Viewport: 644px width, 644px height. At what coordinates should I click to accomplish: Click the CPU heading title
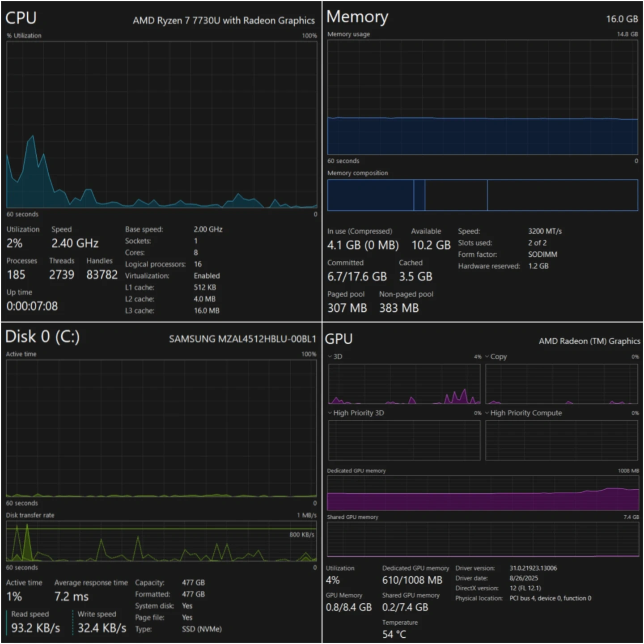[21, 18]
